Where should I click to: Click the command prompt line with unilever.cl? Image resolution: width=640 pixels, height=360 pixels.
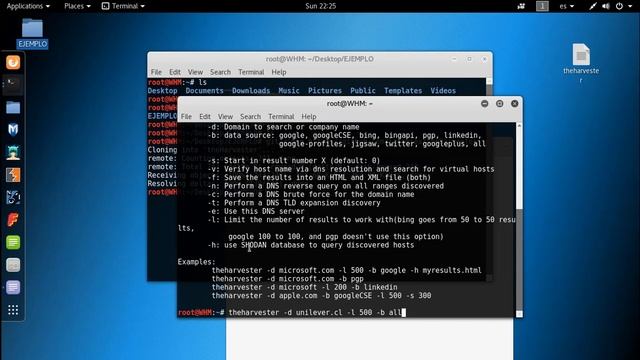pos(292,313)
